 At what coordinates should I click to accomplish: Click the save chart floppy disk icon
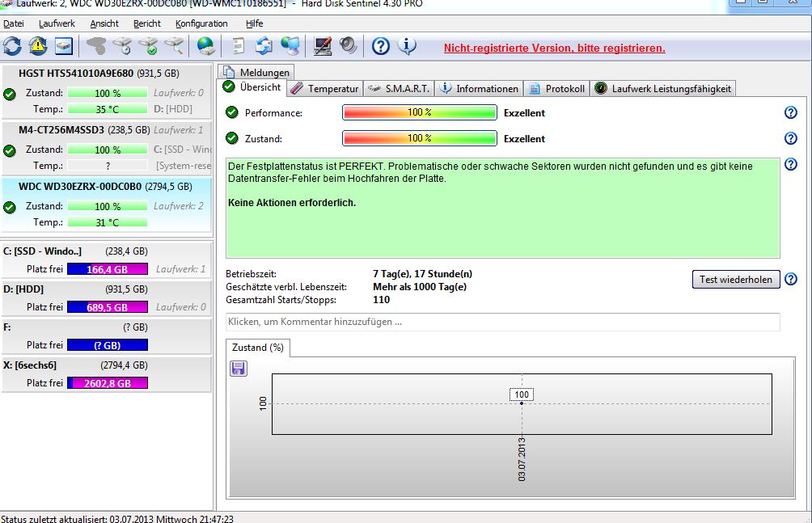click(239, 368)
